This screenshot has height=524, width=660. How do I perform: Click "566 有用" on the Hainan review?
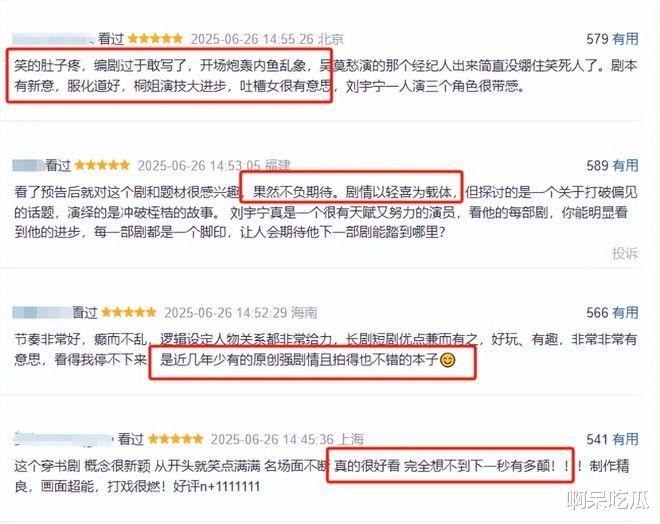pyautogui.click(x=612, y=313)
